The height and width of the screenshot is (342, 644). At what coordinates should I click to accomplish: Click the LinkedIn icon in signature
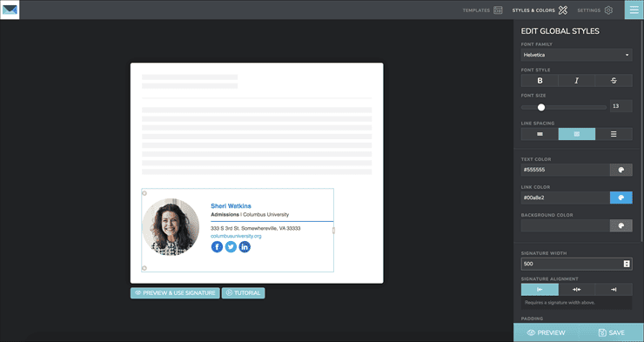245,247
